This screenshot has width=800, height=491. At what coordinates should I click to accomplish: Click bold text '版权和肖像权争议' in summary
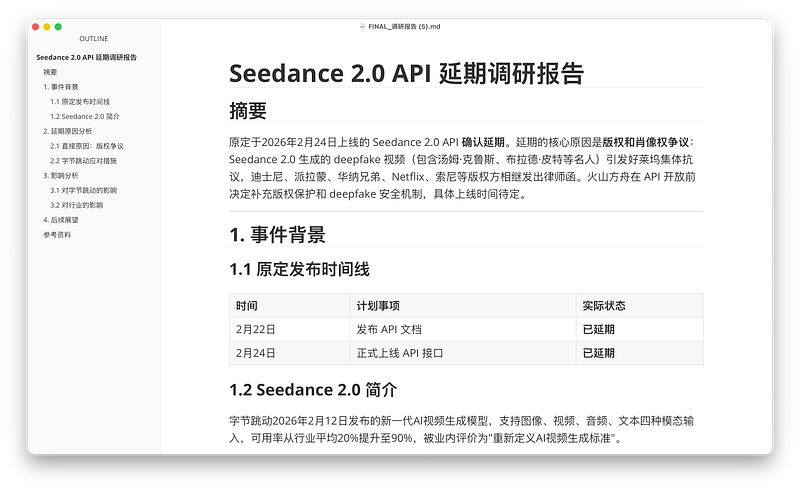point(645,142)
